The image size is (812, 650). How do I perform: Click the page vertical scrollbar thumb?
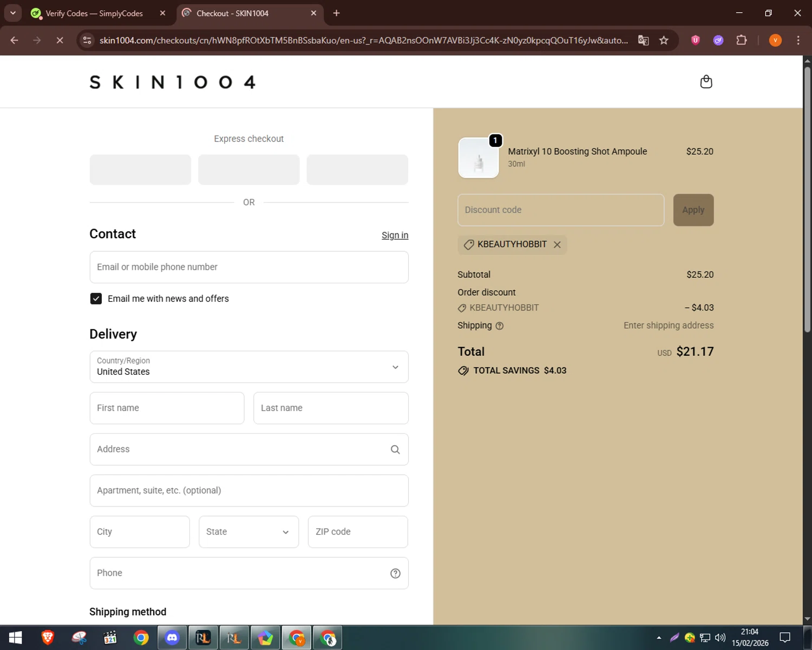(x=807, y=199)
